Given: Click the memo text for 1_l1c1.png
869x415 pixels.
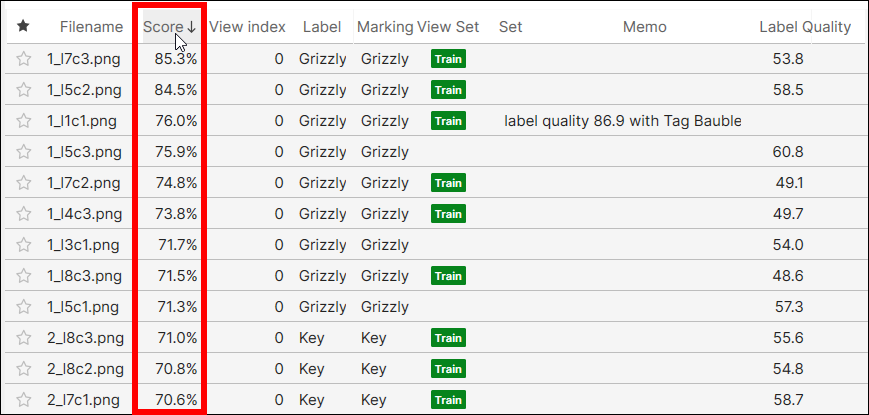Looking at the screenshot, I should coord(622,121).
